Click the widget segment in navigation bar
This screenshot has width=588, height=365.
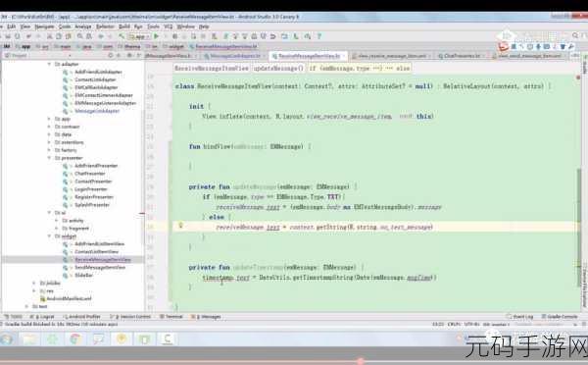[x=175, y=46]
